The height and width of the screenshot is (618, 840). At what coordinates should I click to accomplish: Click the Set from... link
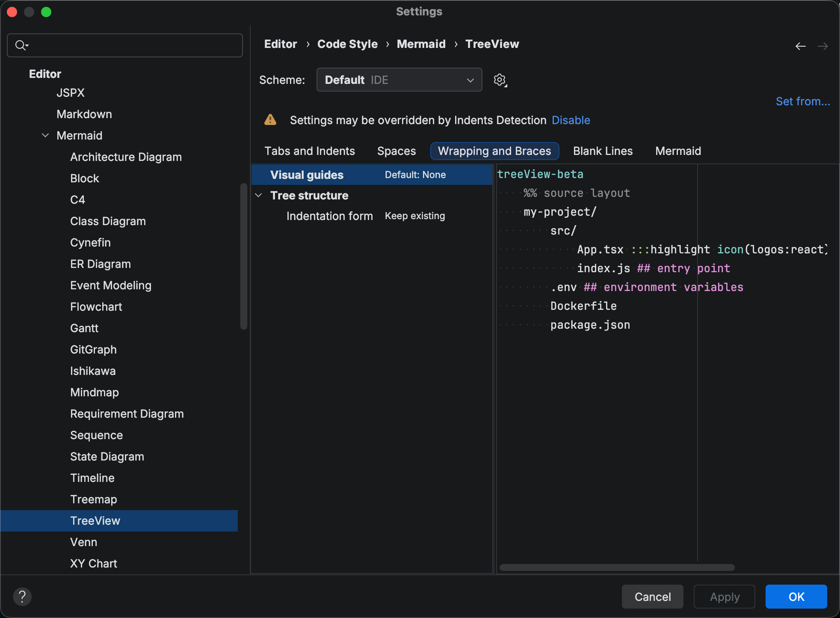coord(803,101)
